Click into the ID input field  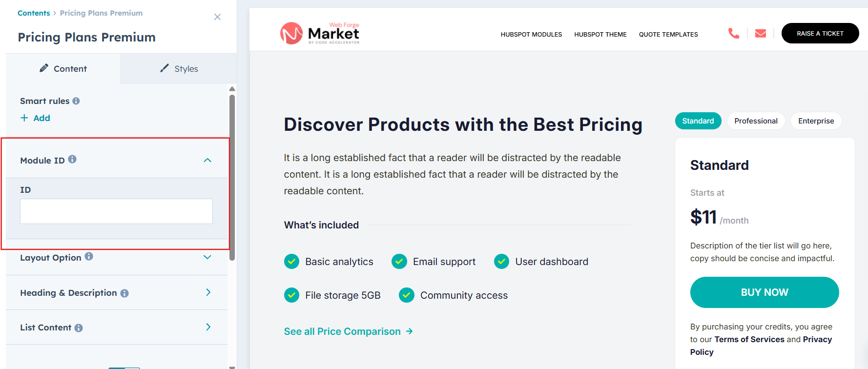pyautogui.click(x=116, y=211)
